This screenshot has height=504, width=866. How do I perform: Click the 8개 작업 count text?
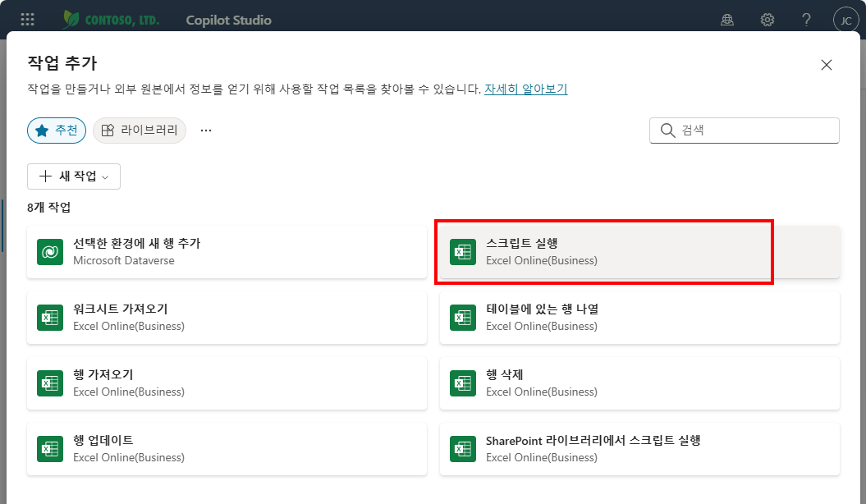[49, 208]
